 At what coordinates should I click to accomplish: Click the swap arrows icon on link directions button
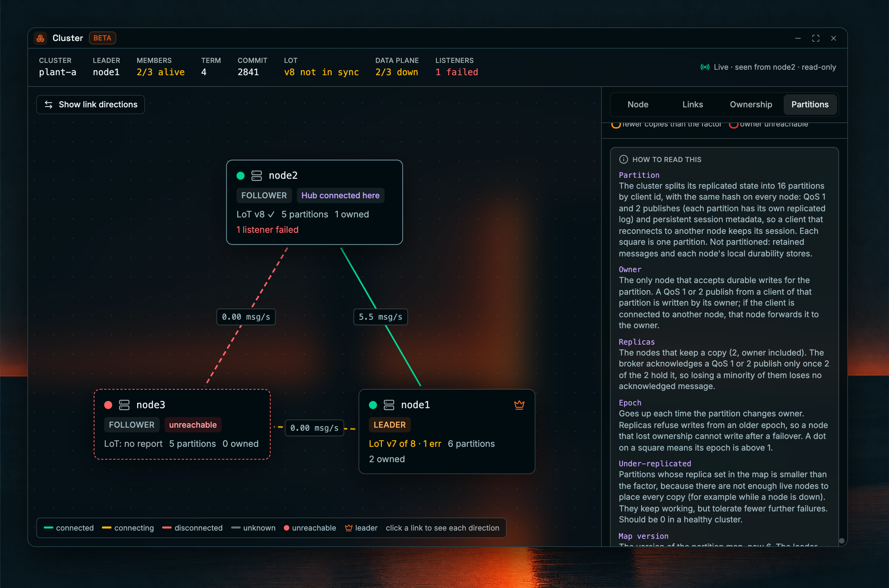[x=49, y=105]
